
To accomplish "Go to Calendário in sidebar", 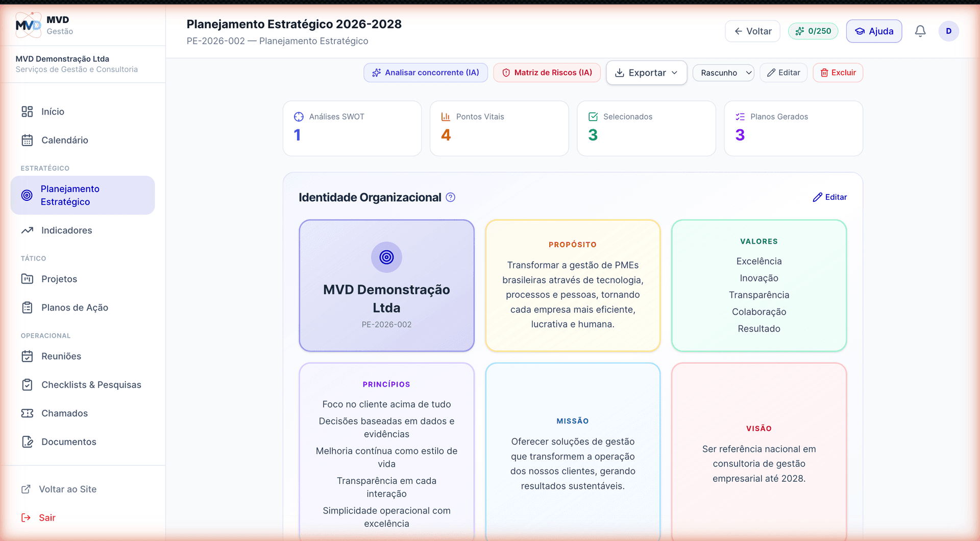I will [83, 140].
